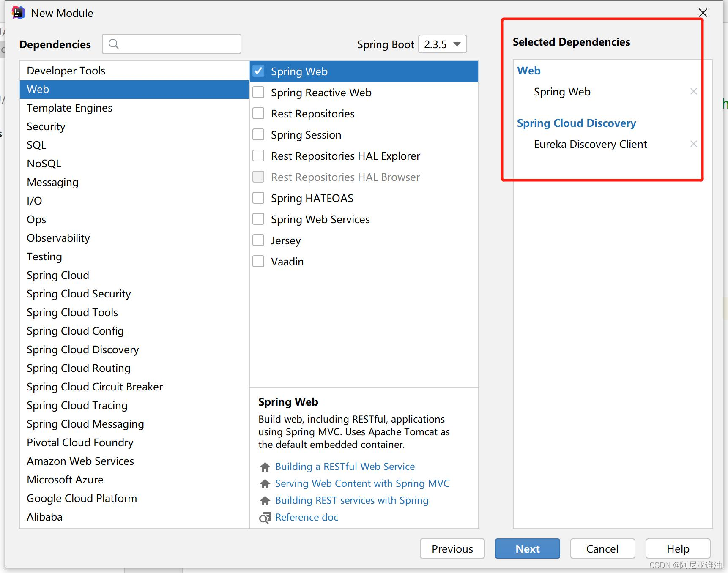Select Pivotal Cloud Foundry category

pos(134,442)
